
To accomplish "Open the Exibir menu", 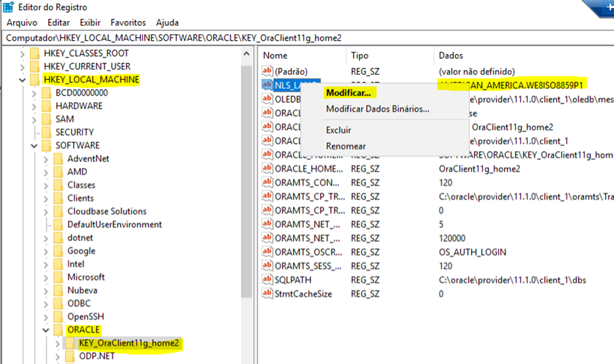I will click(90, 23).
